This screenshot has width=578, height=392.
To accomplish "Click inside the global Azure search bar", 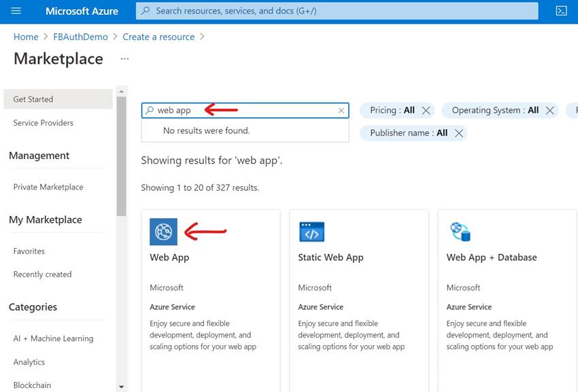I will pos(306,10).
